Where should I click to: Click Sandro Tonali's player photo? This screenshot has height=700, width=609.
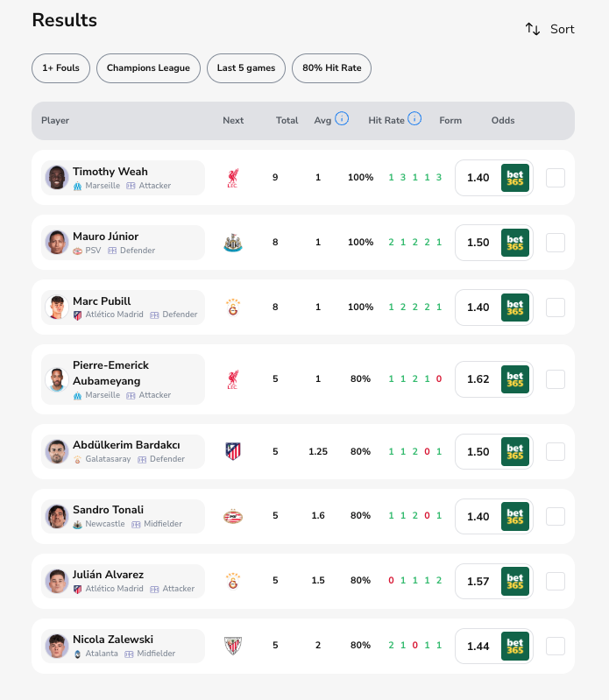click(x=57, y=516)
